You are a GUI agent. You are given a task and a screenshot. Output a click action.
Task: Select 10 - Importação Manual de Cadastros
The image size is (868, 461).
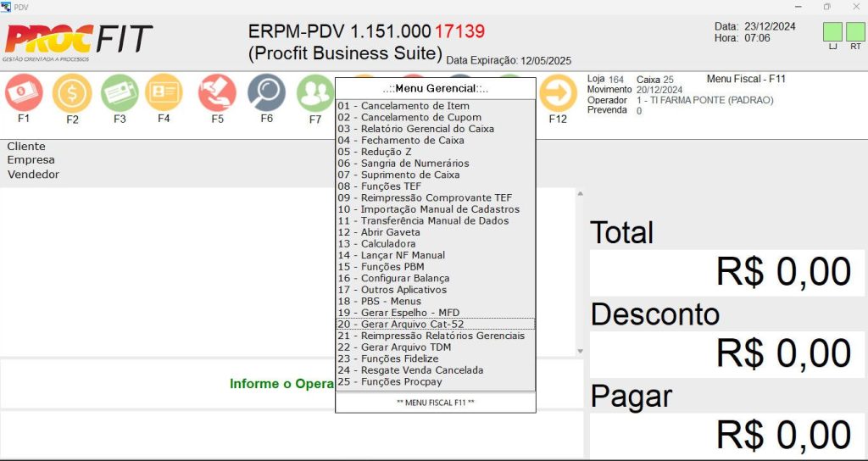pos(436,209)
